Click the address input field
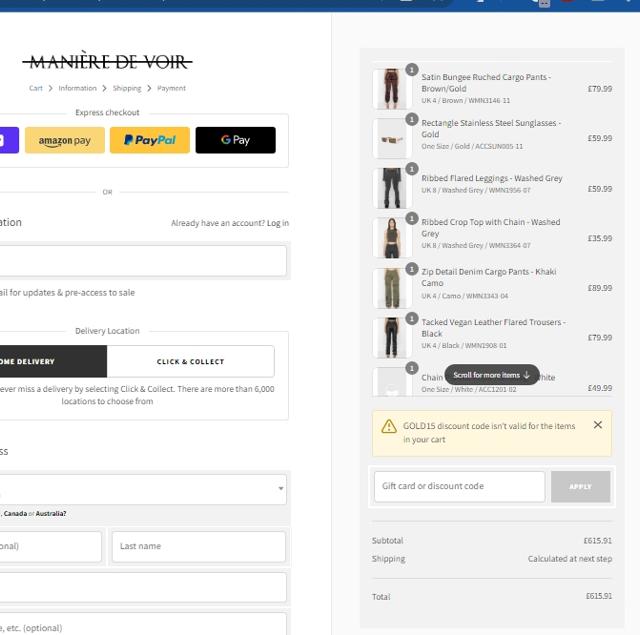Screen dimensions: 640x635 tap(143, 587)
